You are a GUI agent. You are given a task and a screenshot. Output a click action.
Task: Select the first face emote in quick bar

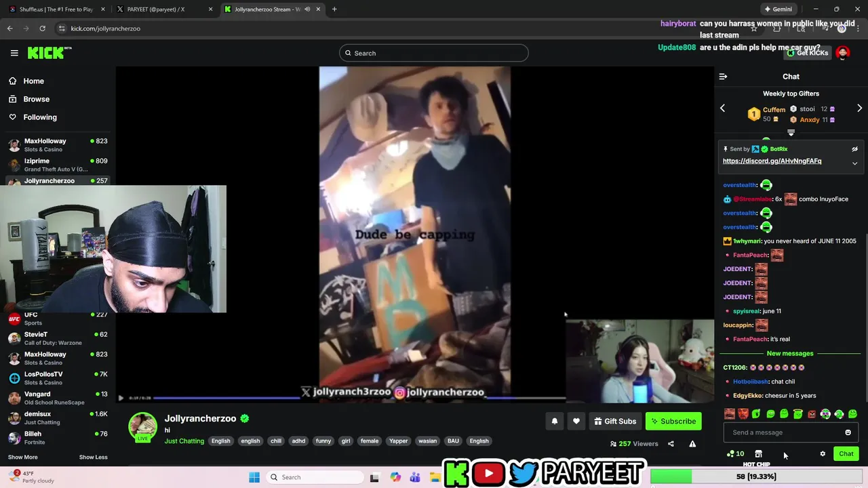[730, 413]
